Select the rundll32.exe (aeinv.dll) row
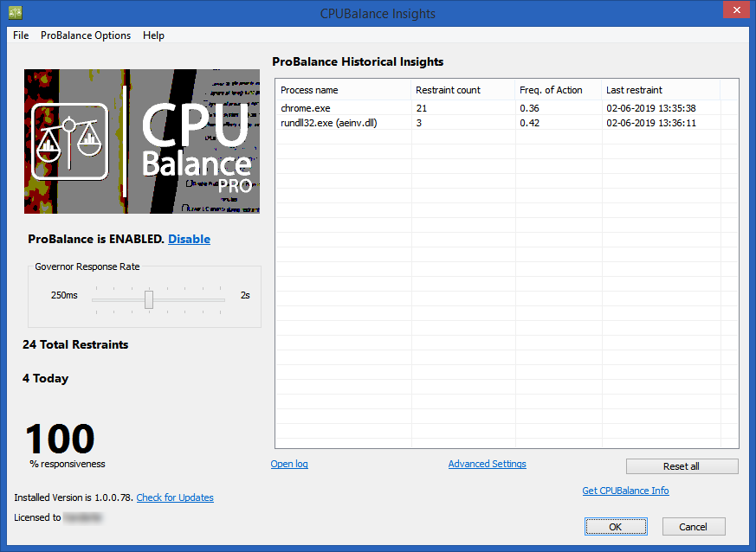 pos(507,123)
